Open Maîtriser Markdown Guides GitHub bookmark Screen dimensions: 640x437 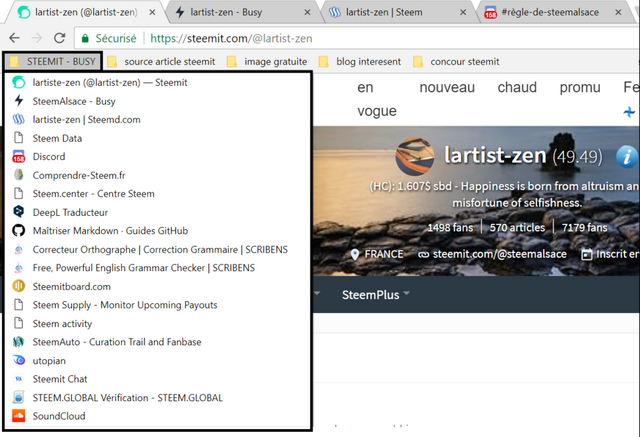157,231
